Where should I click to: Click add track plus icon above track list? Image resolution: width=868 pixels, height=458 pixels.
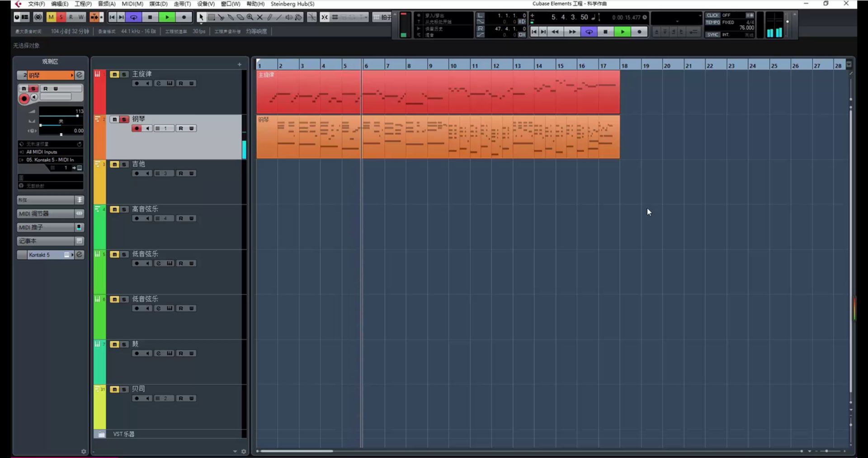coord(240,65)
